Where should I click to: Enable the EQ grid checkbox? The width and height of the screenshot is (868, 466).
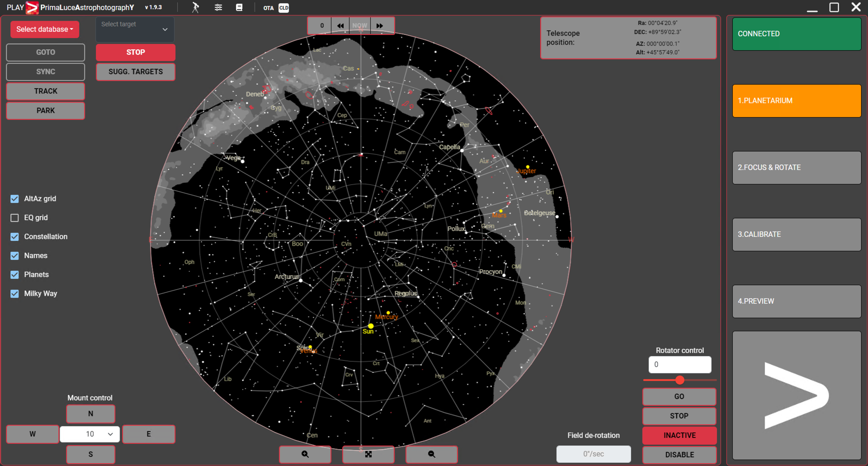14,218
